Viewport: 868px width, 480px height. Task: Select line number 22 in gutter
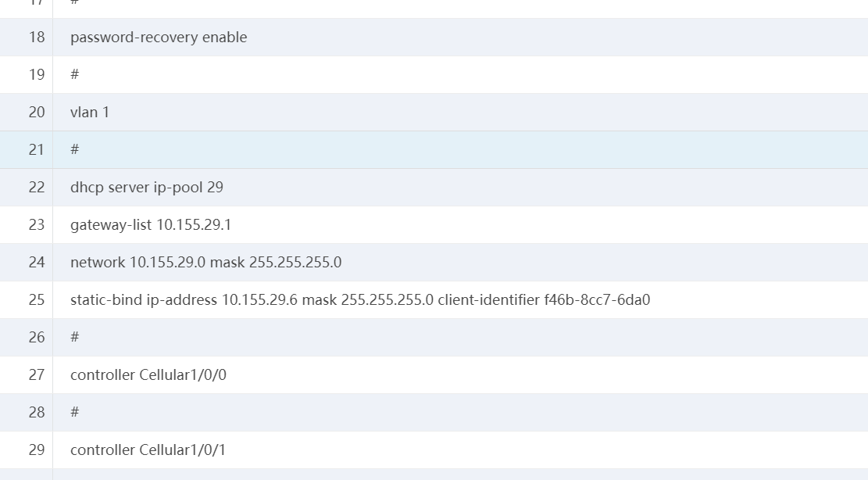coord(37,188)
